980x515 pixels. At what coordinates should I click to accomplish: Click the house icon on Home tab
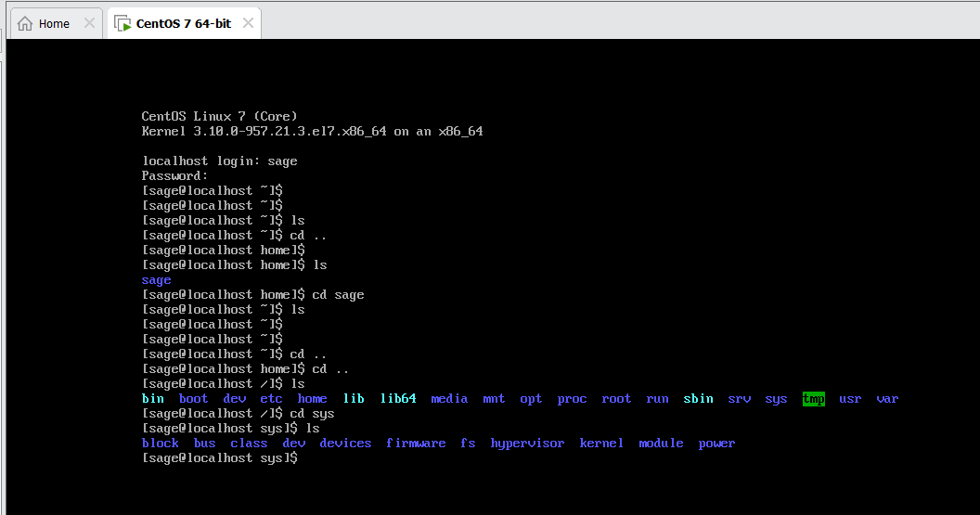click(x=25, y=24)
